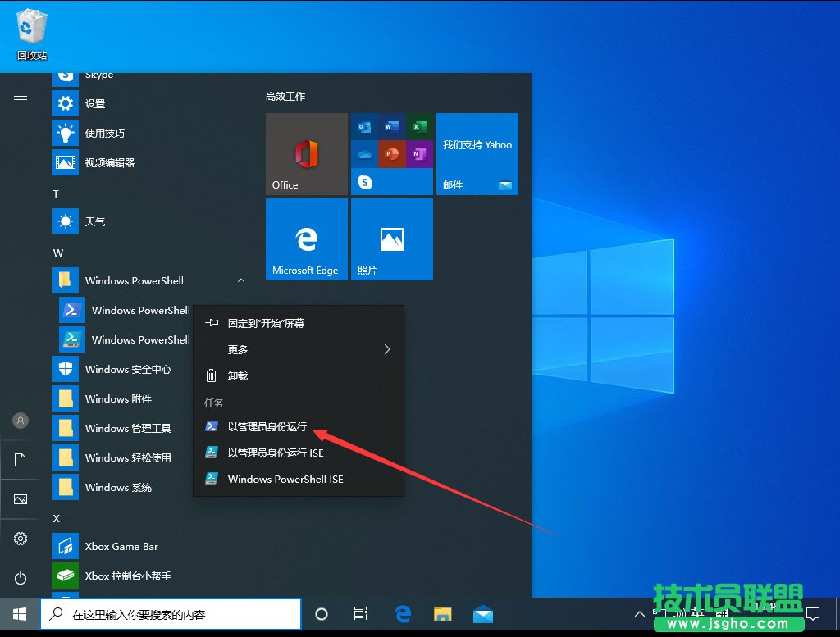Open Mail icon on the taskbar

point(483,614)
